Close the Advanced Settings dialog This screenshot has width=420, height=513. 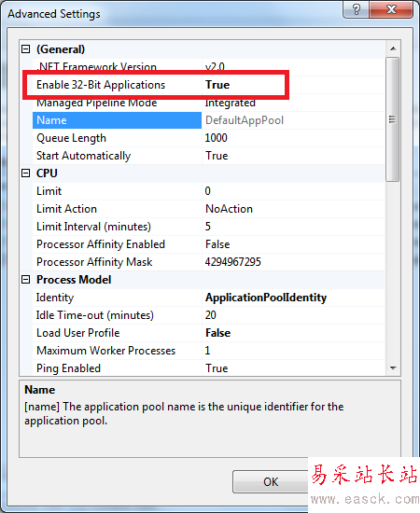391,9
